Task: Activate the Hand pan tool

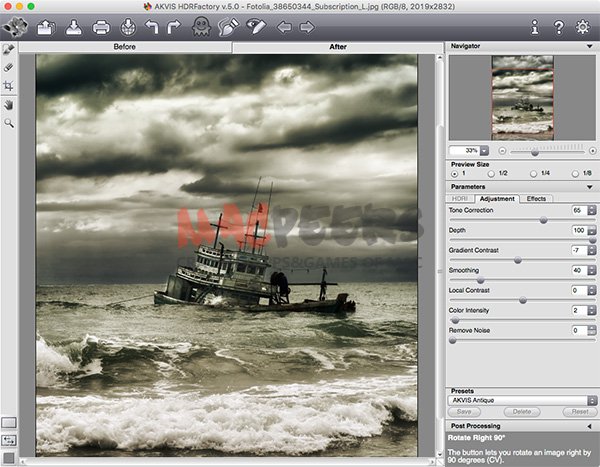Action: coord(9,104)
